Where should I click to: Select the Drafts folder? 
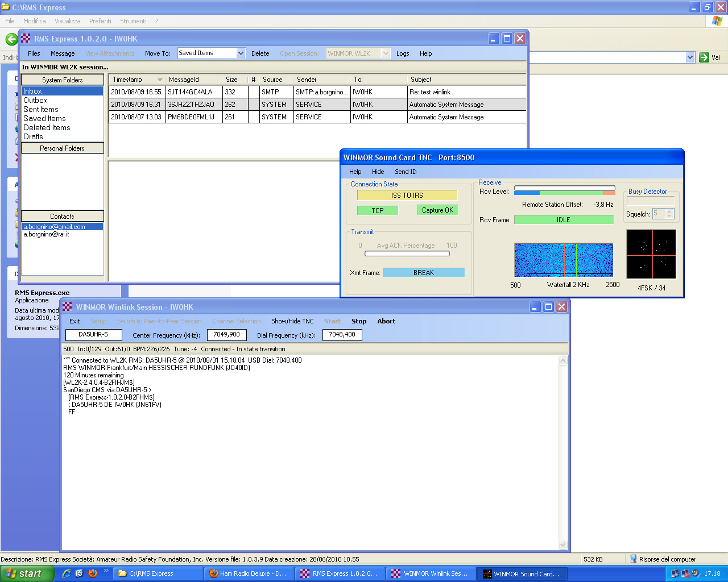tap(33, 136)
